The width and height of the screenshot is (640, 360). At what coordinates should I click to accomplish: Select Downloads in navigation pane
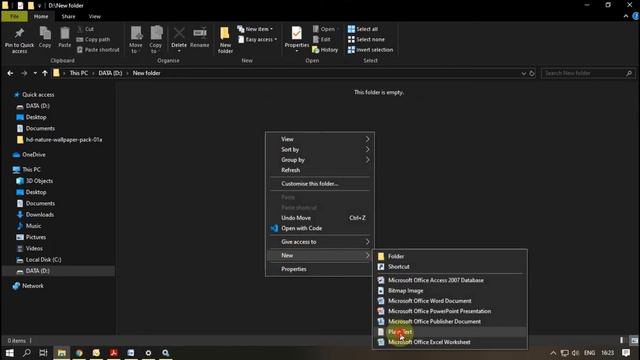[40, 215]
